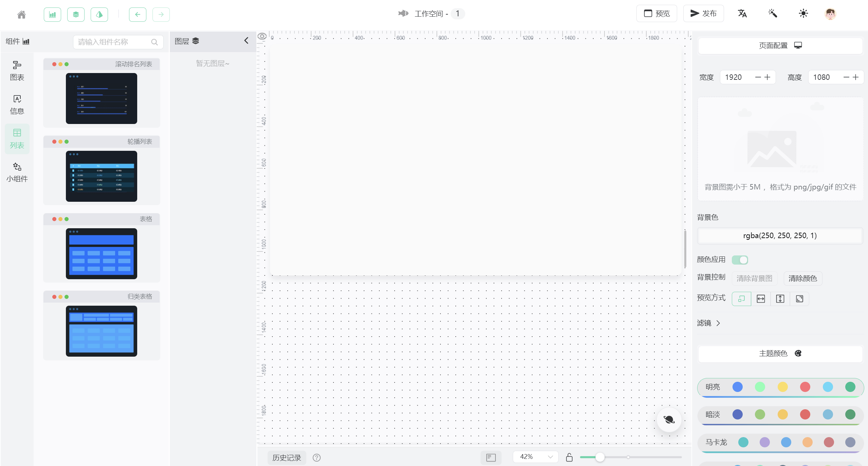Image resolution: width=868 pixels, height=466 pixels.
Task: Click the undo back-arrow button
Action: pyautogui.click(x=138, y=14)
